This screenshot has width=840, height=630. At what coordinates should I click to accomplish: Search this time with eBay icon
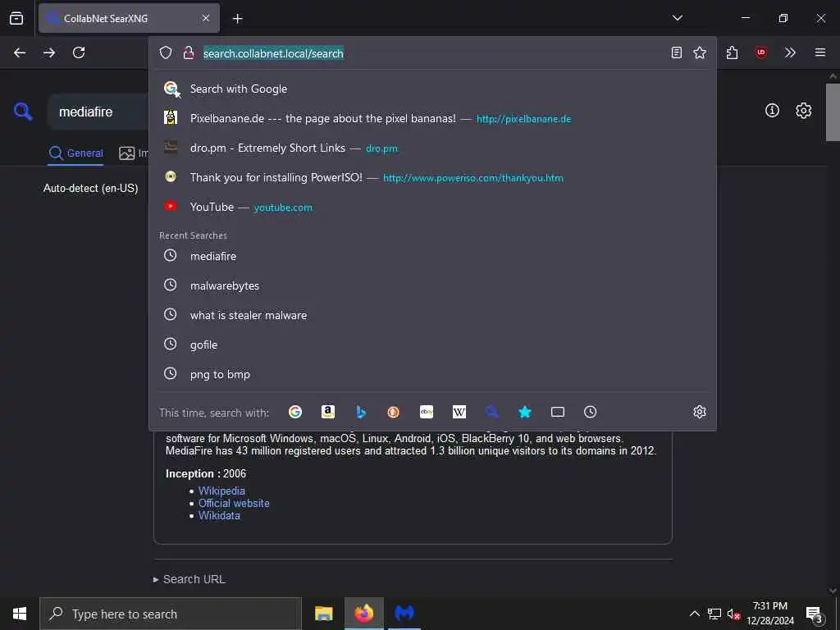pyautogui.click(x=427, y=412)
